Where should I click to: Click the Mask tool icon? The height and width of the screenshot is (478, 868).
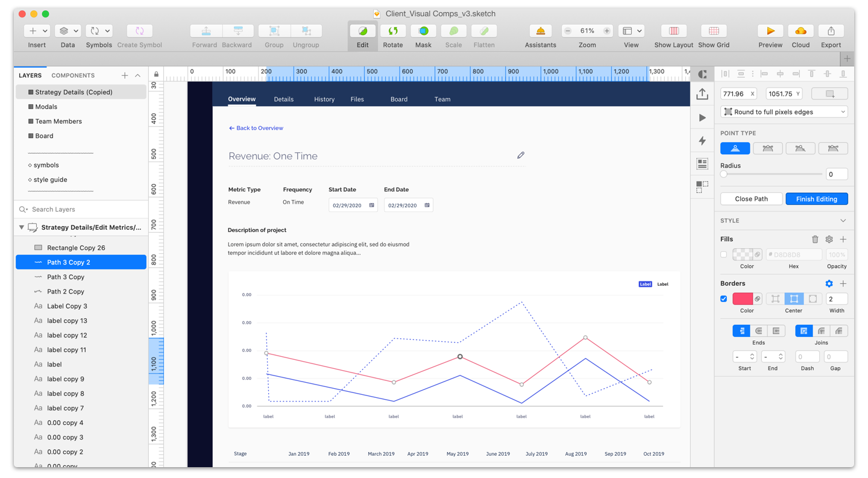click(x=423, y=31)
